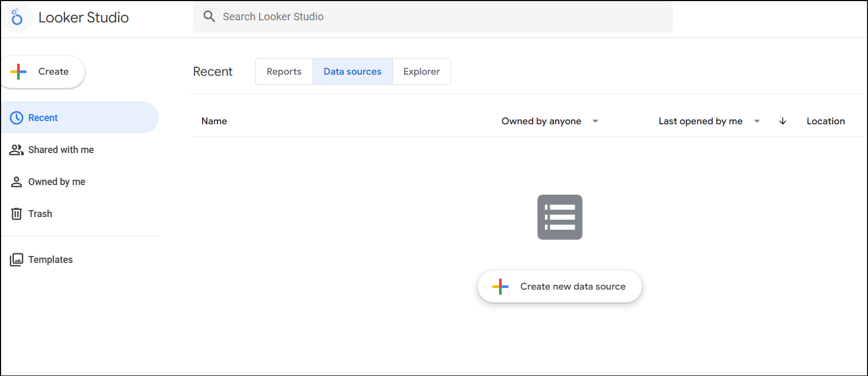The height and width of the screenshot is (376, 868).
Task: Switch to the Explorer tab
Action: (x=422, y=71)
